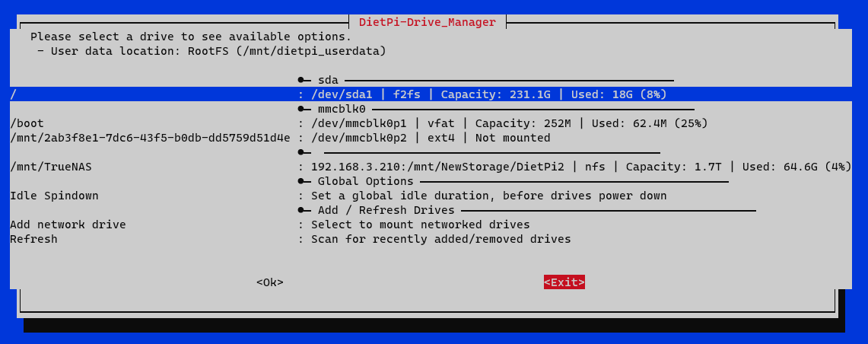Click 'Select to mount networked drives' description
Viewport: 868px width, 344px height.
click(x=420, y=225)
